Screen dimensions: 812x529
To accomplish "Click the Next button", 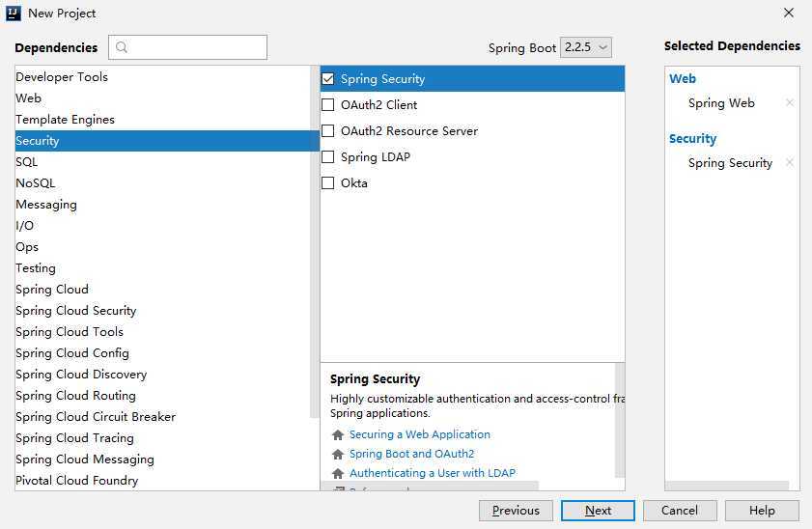I will point(598,511).
